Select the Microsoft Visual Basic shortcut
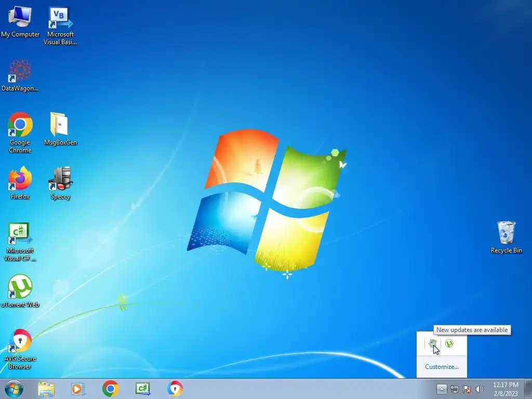 click(60, 26)
